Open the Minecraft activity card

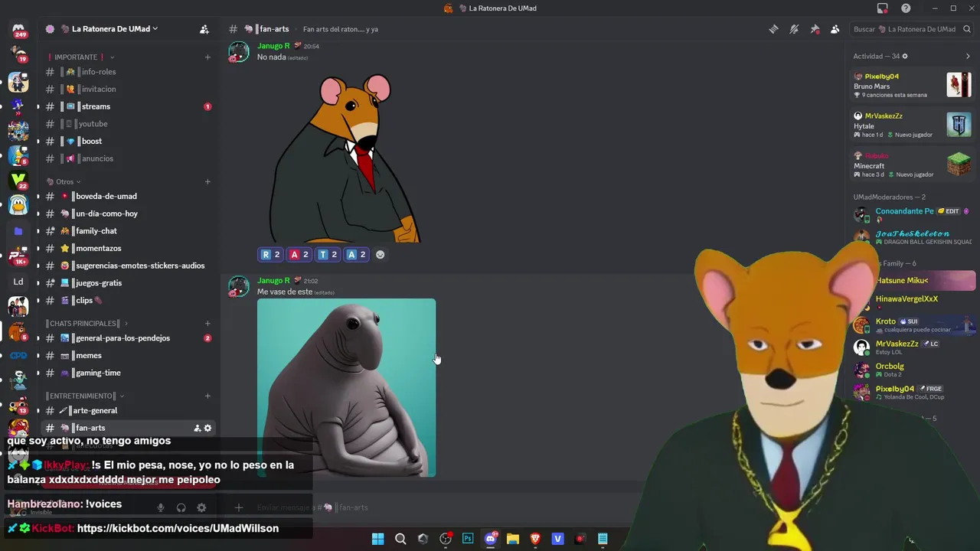coord(913,165)
